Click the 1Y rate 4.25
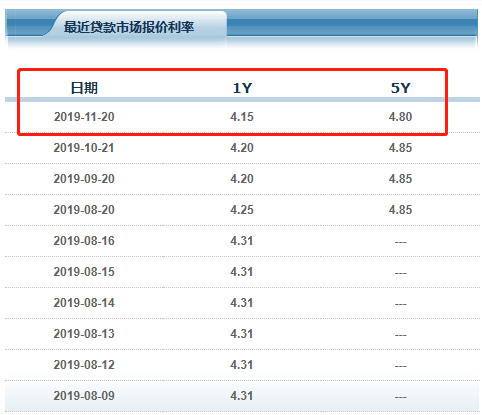Viewport: 482px width, 415px height. click(x=242, y=210)
